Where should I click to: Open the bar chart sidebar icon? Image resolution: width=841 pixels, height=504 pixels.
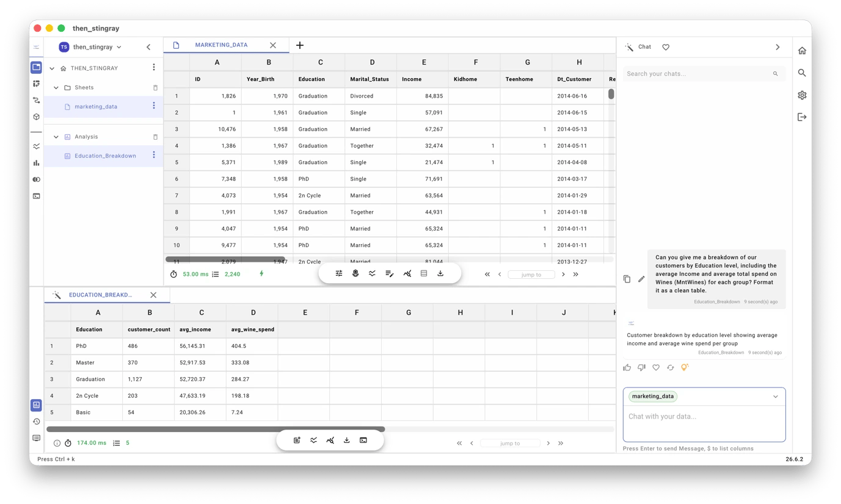pos(36,163)
